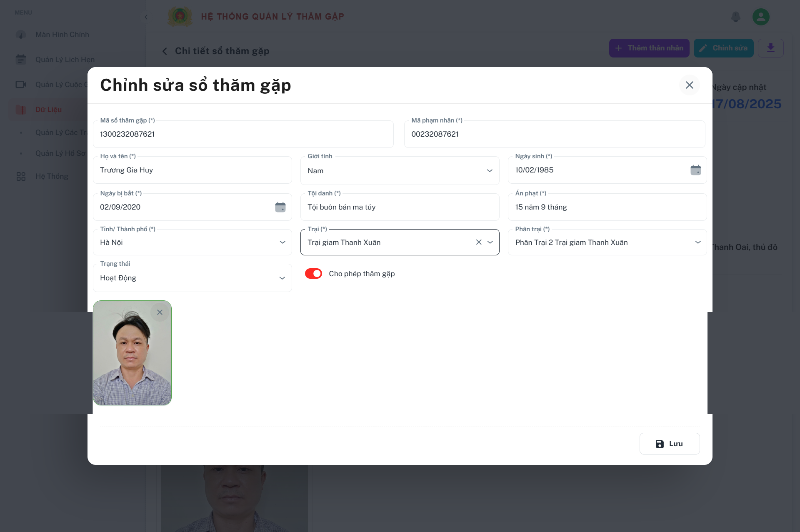Toggle the Cho phép thăm gặp switch
The height and width of the screenshot is (532, 800).
pos(313,274)
